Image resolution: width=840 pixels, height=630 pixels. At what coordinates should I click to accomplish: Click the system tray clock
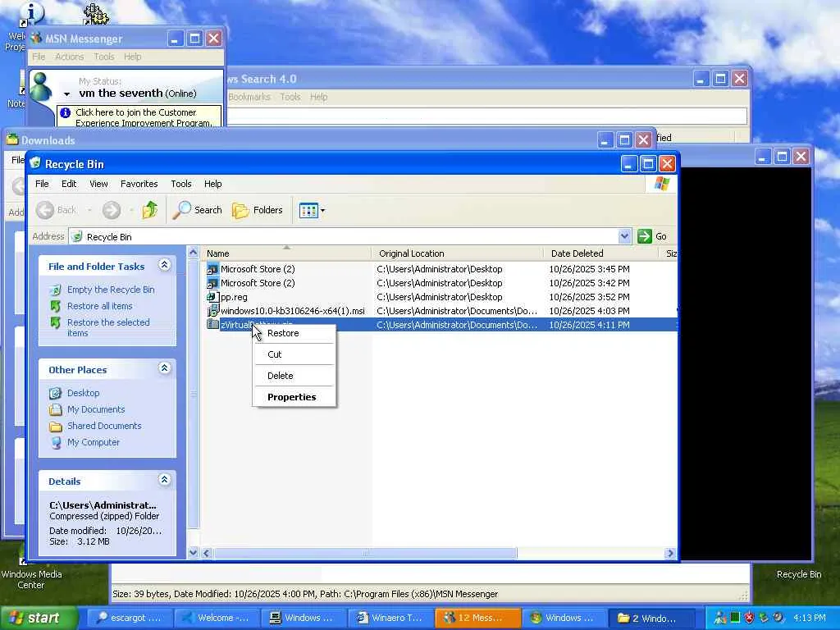810,618
